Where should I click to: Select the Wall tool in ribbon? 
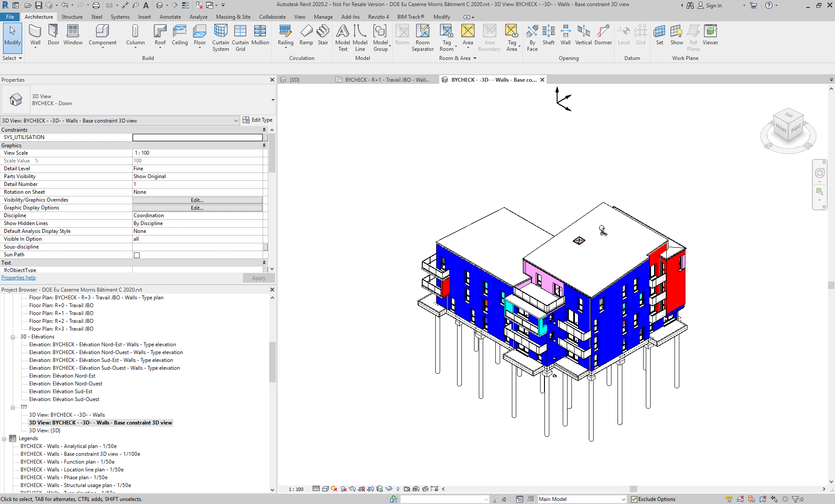pos(35,35)
